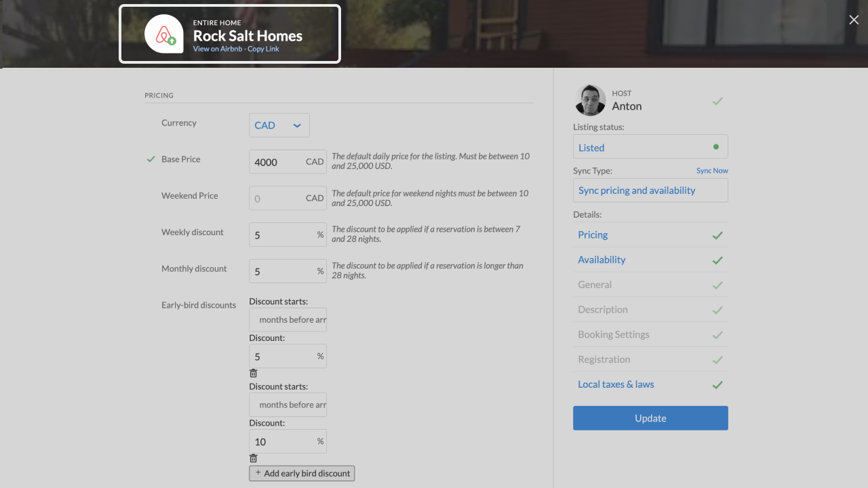This screenshot has width=868, height=488.
Task: Click the Description checkmark icon
Action: pyautogui.click(x=717, y=310)
